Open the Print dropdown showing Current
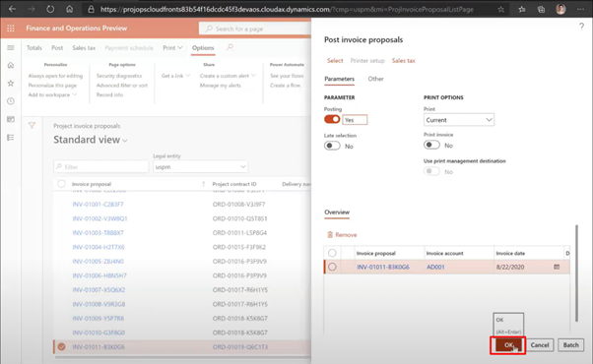 click(x=459, y=120)
